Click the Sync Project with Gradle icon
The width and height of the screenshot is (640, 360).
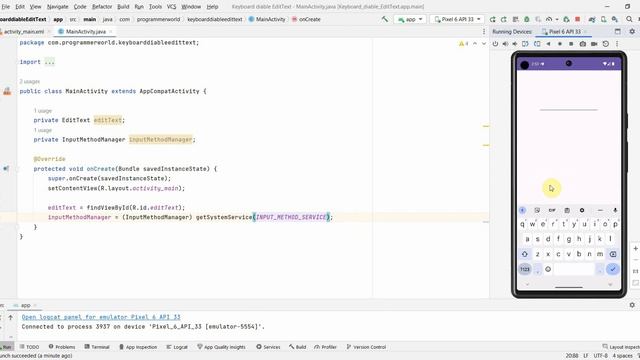(x=592, y=19)
